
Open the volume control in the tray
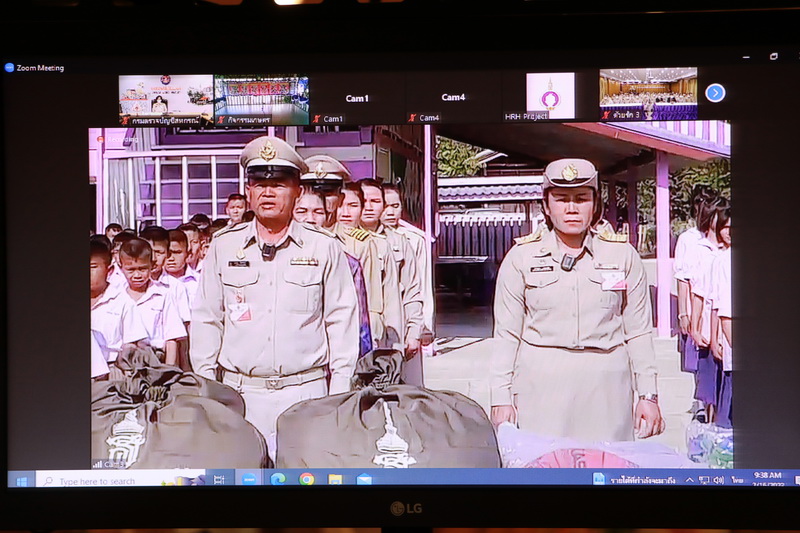(x=718, y=480)
